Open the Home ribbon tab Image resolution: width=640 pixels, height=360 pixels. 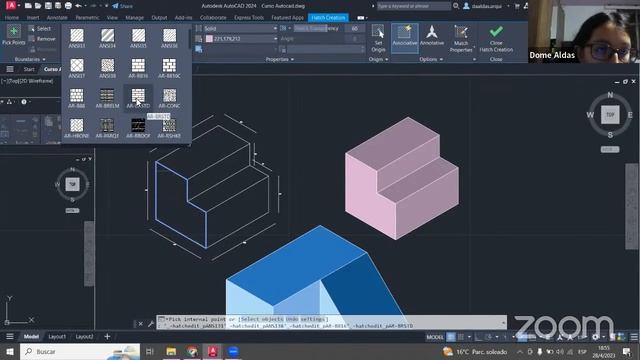coord(11,18)
